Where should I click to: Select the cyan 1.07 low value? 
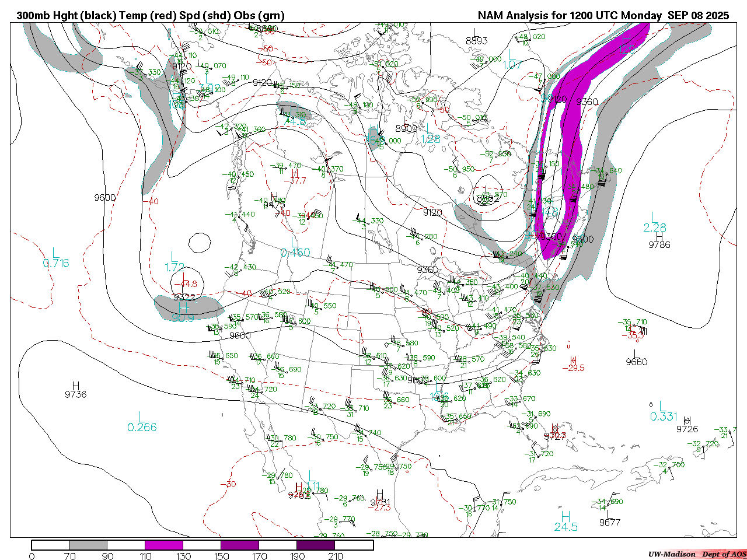click(512, 65)
